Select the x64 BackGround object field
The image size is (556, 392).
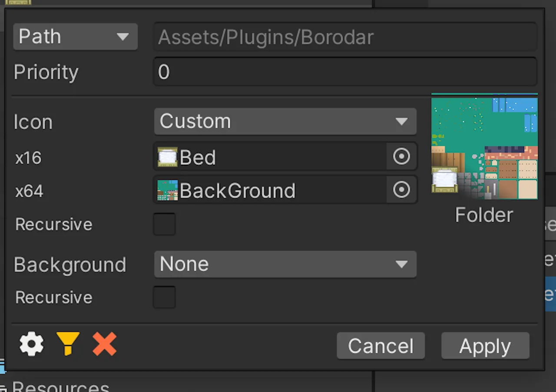270,190
